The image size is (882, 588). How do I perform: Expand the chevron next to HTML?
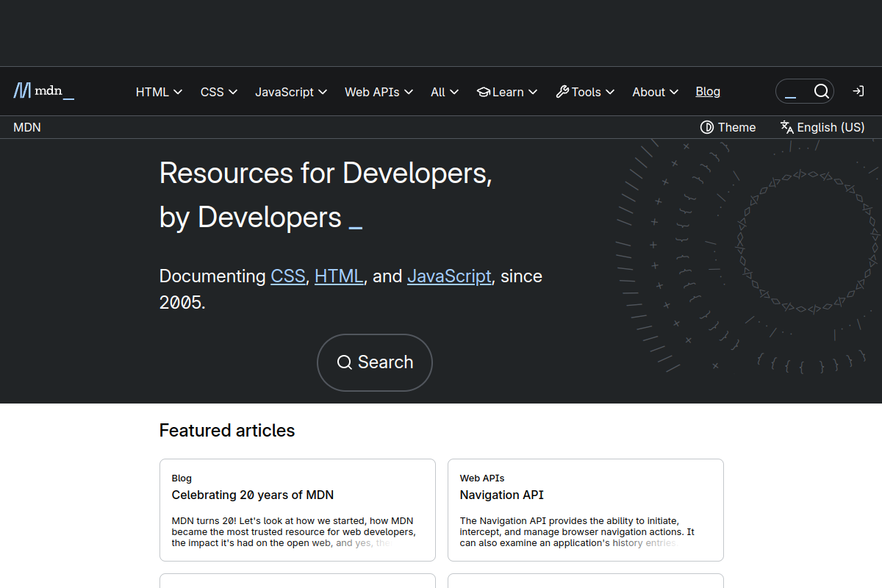178,92
